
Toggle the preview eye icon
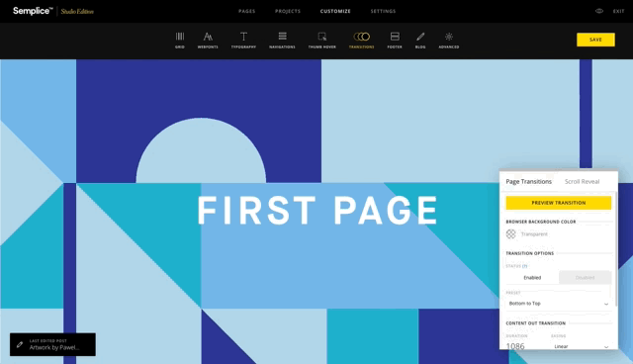tap(599, 11)
